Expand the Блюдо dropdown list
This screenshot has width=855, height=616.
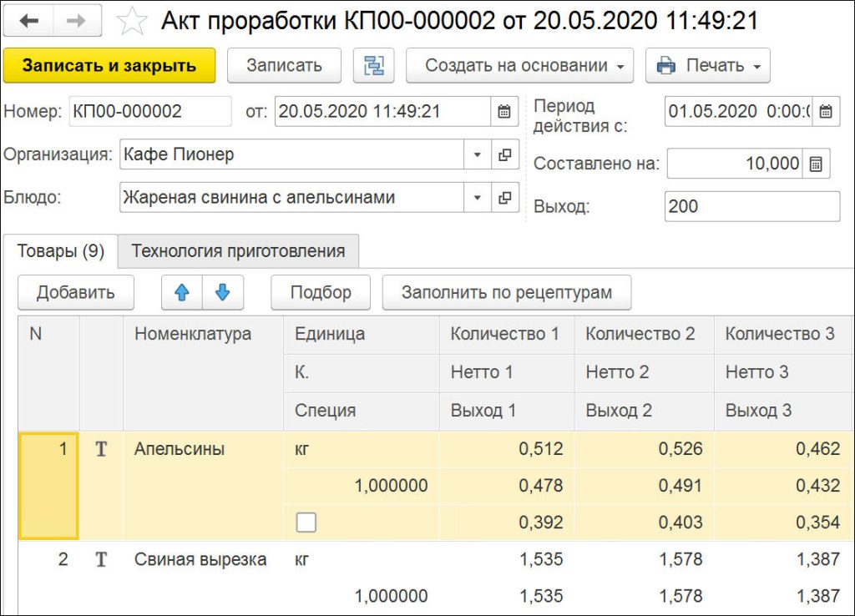478,198
